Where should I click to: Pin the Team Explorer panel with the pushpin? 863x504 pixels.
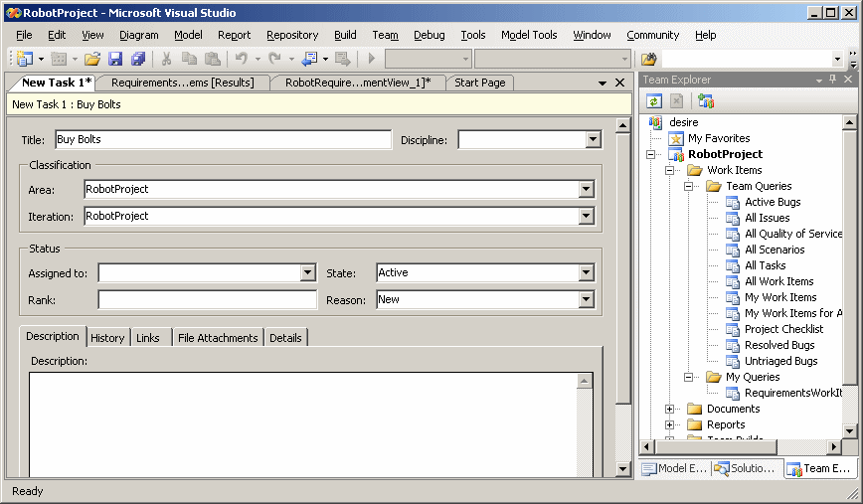pos(833,80)
